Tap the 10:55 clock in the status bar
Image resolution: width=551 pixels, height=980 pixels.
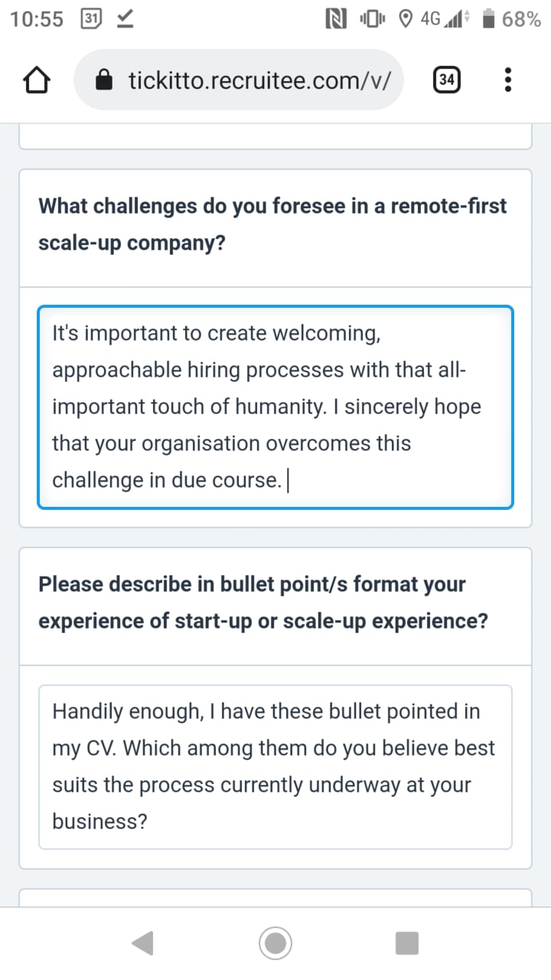(x=37, y=20)
